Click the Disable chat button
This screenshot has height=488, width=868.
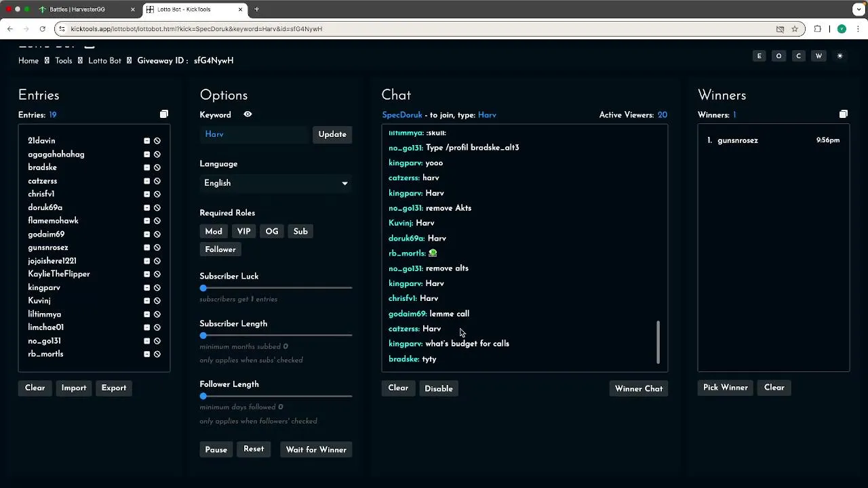tap(439, 388)
